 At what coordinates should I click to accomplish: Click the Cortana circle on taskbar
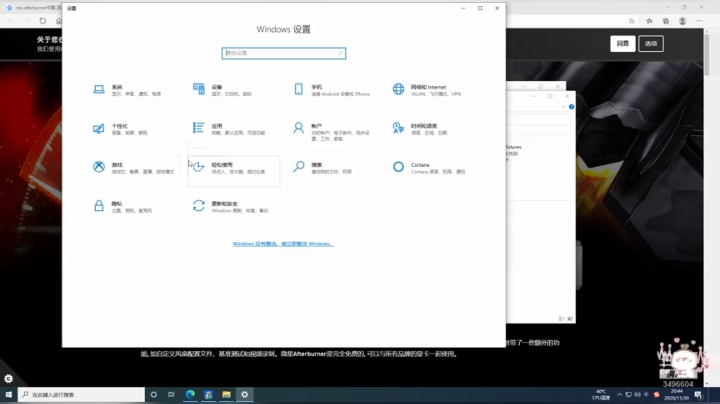tap(153, 394)
